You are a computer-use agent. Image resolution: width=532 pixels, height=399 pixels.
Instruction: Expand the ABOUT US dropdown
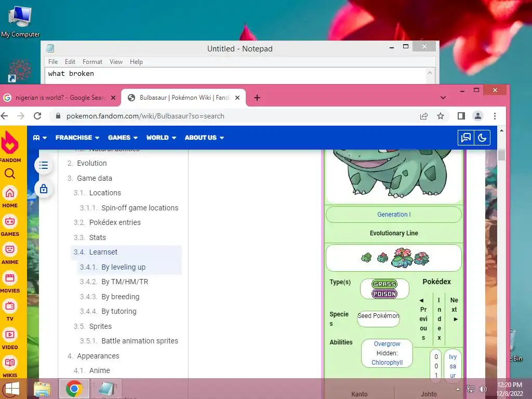[204, 137]
